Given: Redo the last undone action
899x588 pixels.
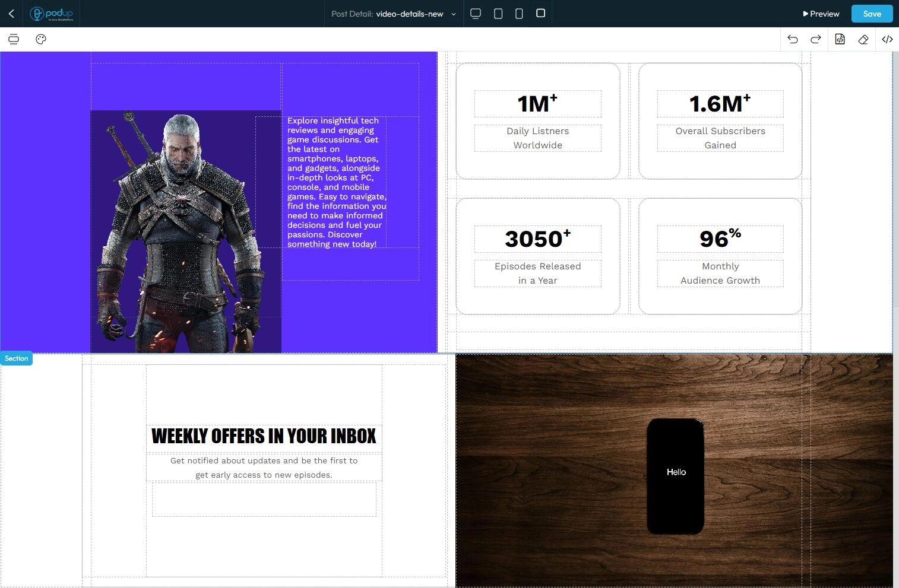Looking at the screenshot, I should coord(816,39).
